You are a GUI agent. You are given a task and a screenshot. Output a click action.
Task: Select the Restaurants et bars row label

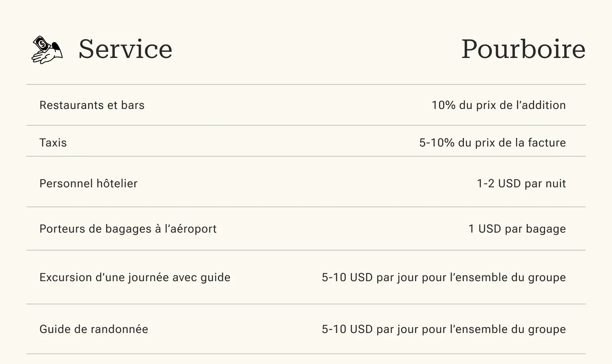click(x=92, y=105)
